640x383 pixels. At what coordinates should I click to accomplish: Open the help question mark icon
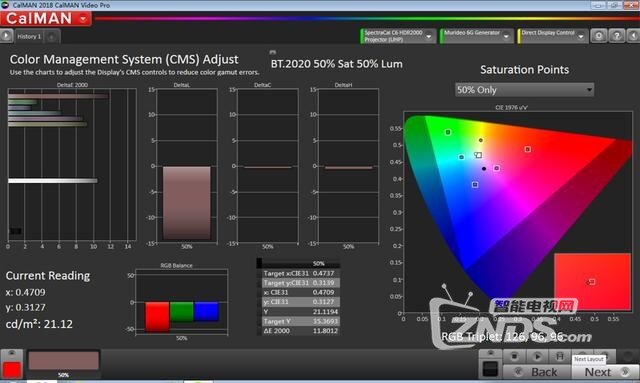click(x=617, y=36)
